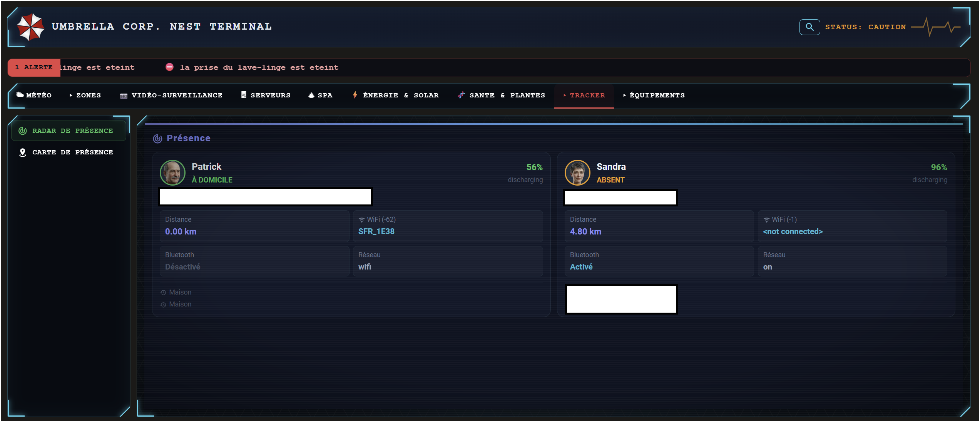Click the lave-linge alert message
980x422 pixels.
(259, 67)
